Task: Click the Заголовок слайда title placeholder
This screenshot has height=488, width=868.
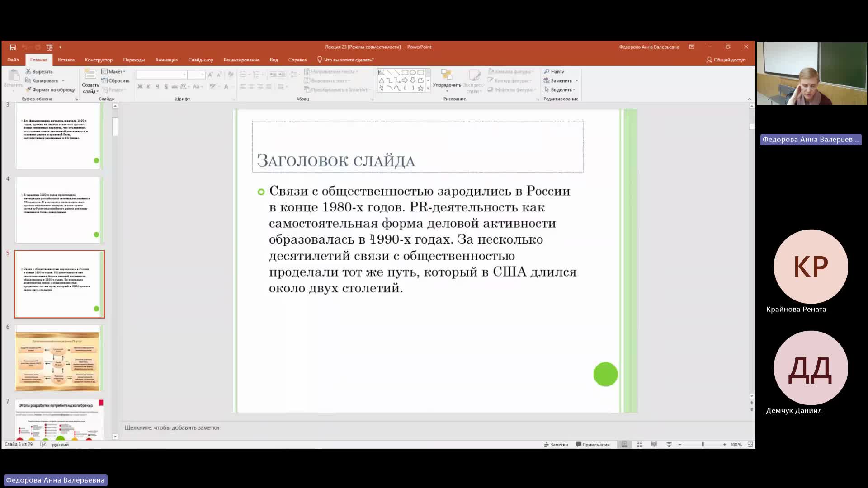Action: [x=418, y=146]
